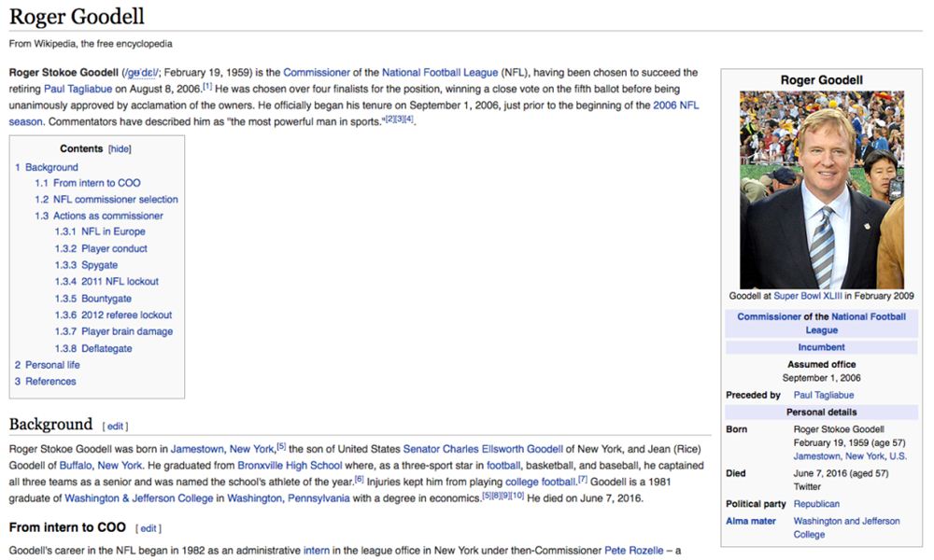The height and width of the screenshot is (560, 934).
Task: Click the pronunciation link /ɡʊˈdɛl/
Action: coord(141,73)
